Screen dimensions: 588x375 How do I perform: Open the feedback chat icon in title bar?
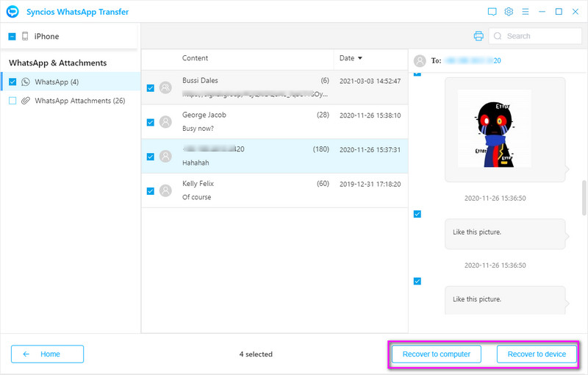point(492,12)
